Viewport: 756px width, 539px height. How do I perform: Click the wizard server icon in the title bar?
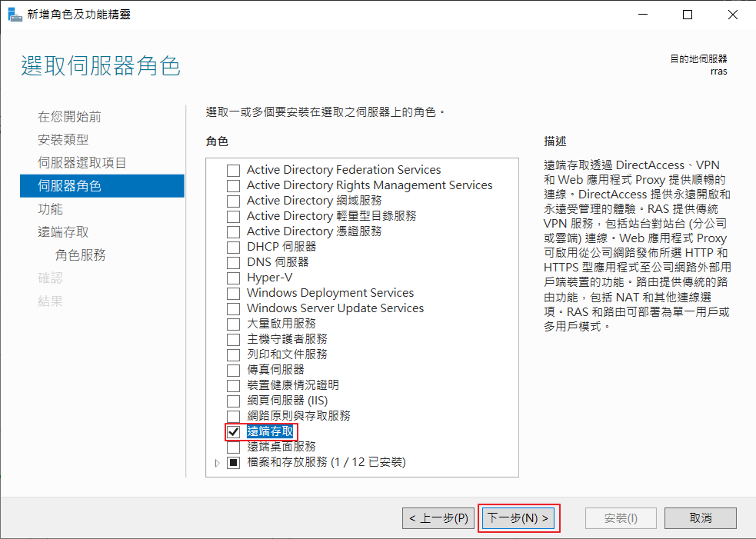15,15
